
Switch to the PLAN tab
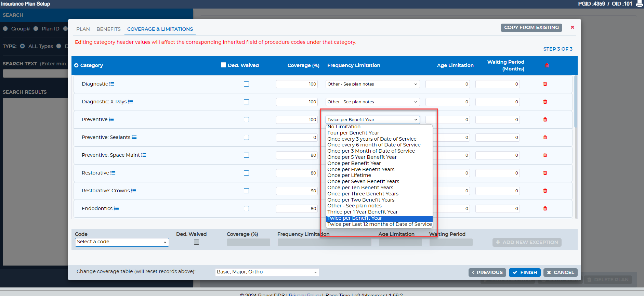pyautogui.click(x=83, y=29)
